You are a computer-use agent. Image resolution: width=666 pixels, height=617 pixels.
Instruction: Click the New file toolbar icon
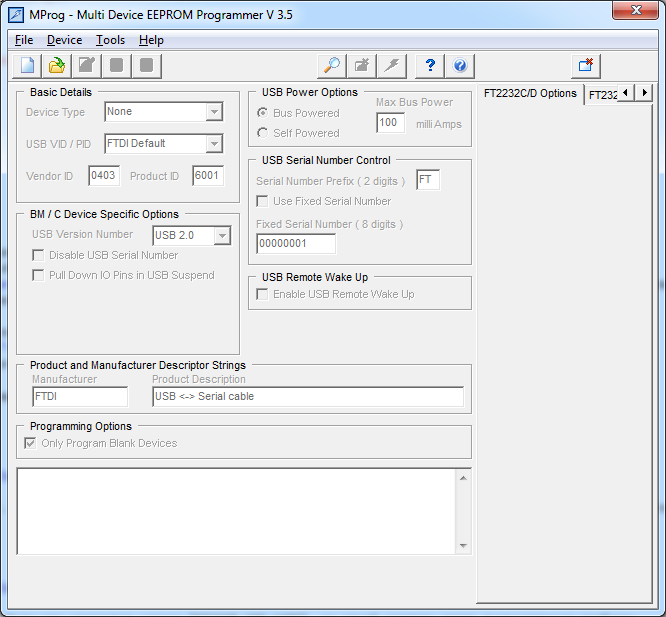[27, 66]
